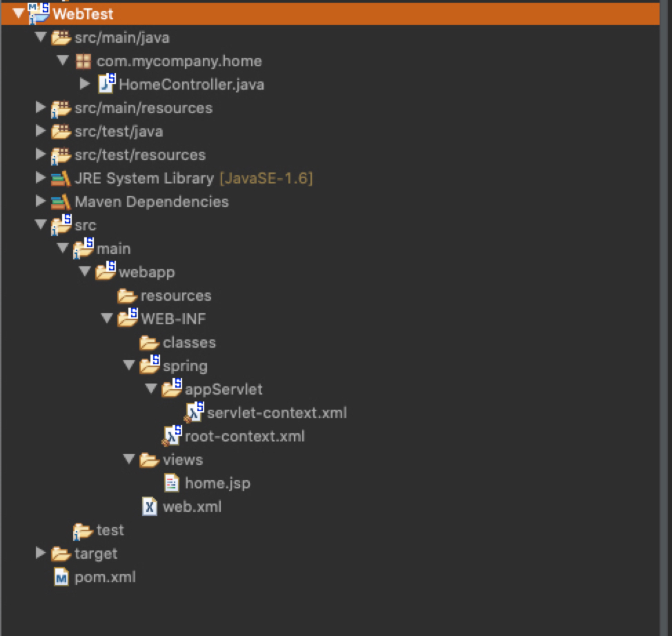672x636 pixels.
Task: Click the servlet-context.xml Spring config icon
Action: 194,413
